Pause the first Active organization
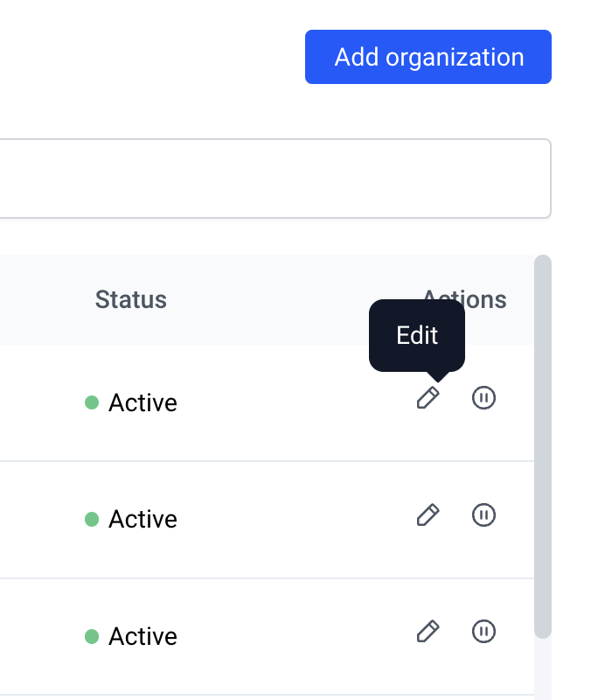 tap(483, 398)
